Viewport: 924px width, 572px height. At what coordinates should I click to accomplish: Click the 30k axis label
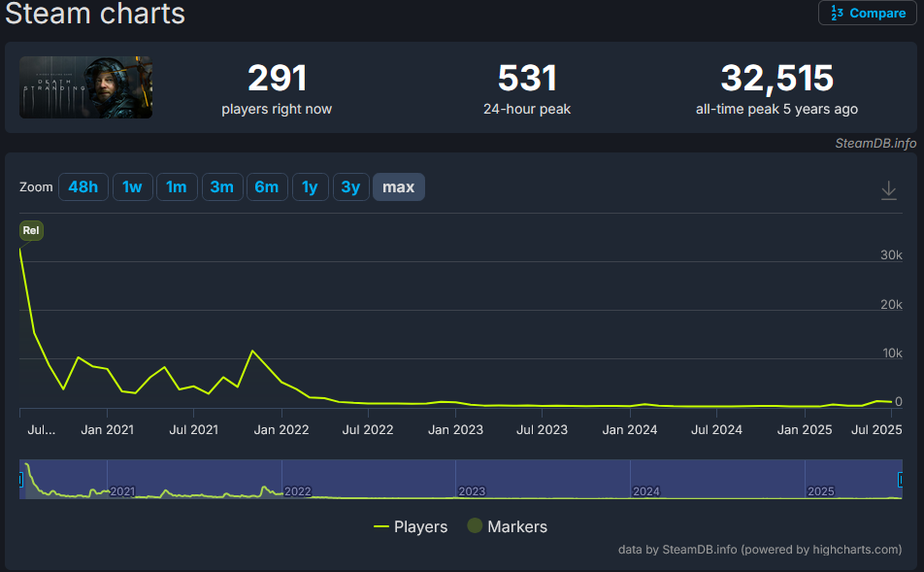click(891, 254)
